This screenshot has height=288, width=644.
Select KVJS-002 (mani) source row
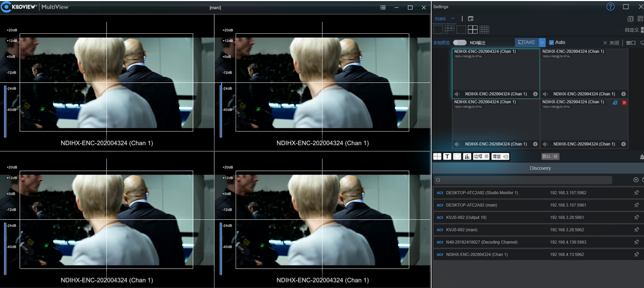pyautogui.click(x=538, y=229)
